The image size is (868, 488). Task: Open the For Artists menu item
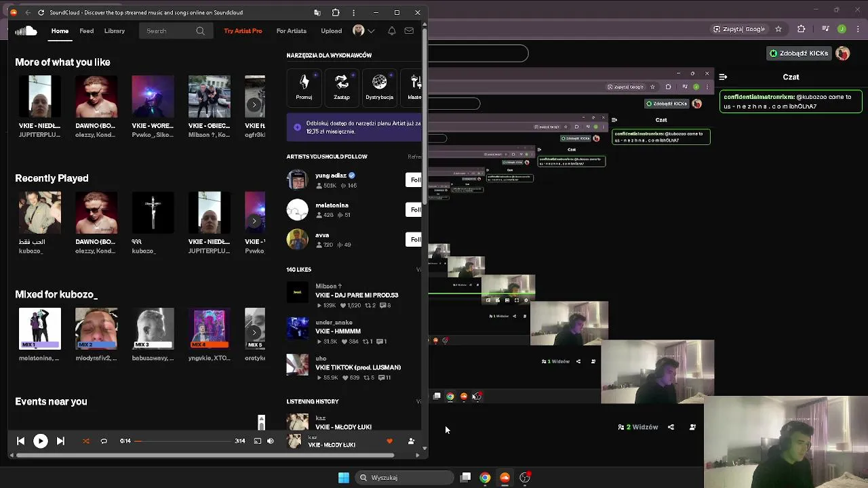(x=292, y=31)
